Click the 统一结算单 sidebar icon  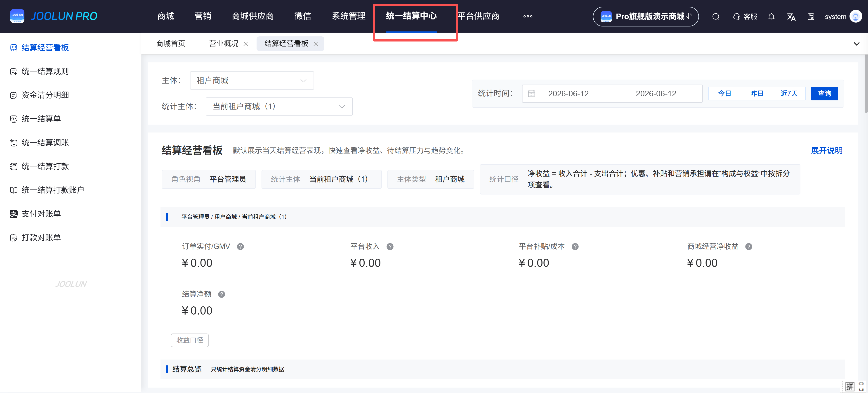[x=14, y=119]
